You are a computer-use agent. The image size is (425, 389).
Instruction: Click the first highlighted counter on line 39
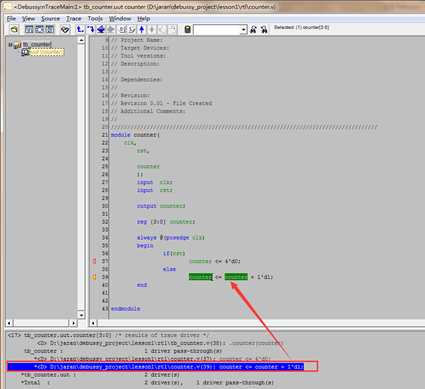(x=200, y=277)
